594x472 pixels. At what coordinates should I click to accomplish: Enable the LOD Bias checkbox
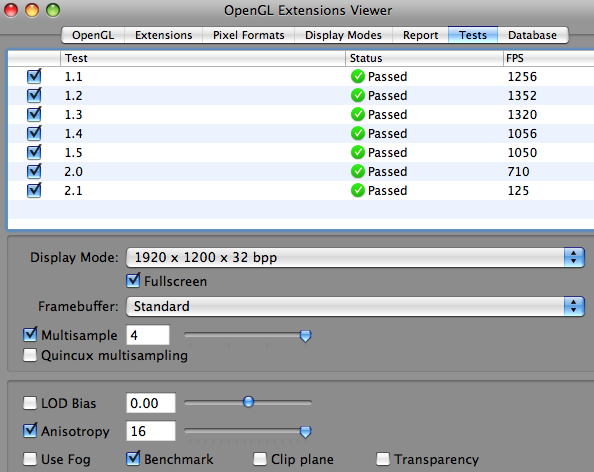[x=30, y=403]
